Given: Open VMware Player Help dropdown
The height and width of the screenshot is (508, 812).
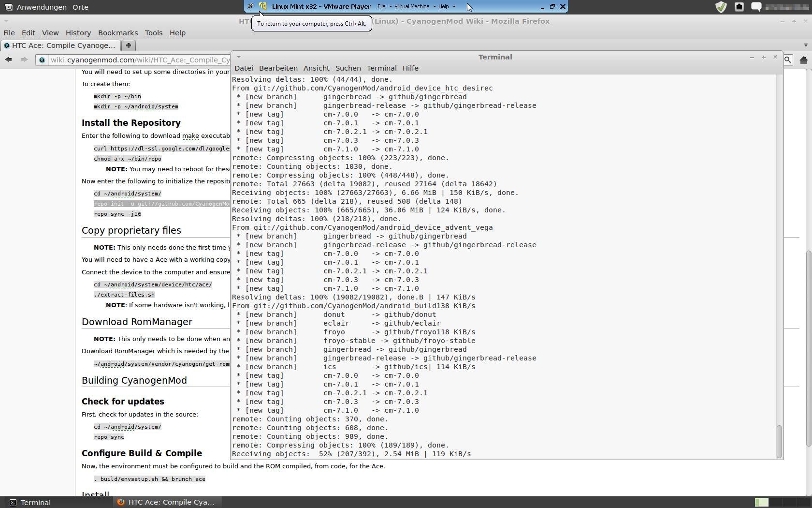Looking at the screenshot, I should click(446, 6).
